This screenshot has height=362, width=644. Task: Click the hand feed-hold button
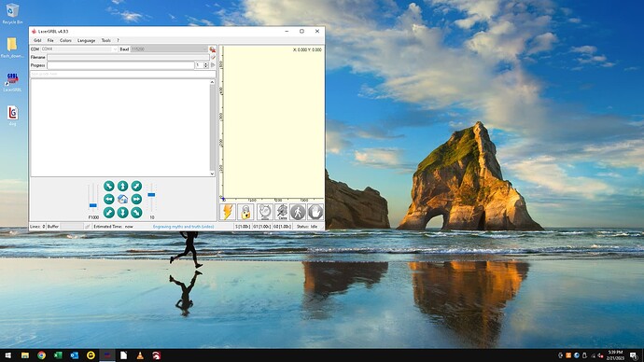[x=315, y=212]
